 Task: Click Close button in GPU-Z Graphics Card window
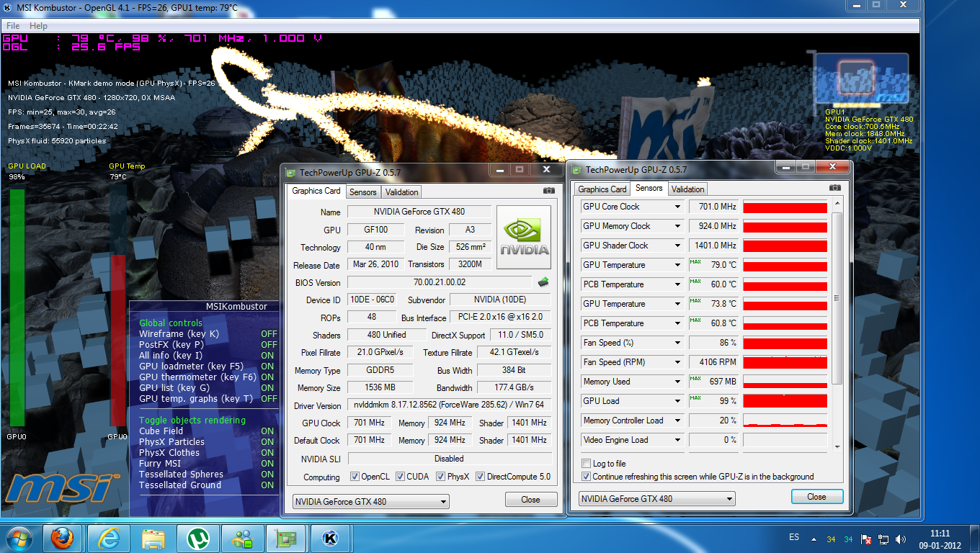(x=530, y=500)
